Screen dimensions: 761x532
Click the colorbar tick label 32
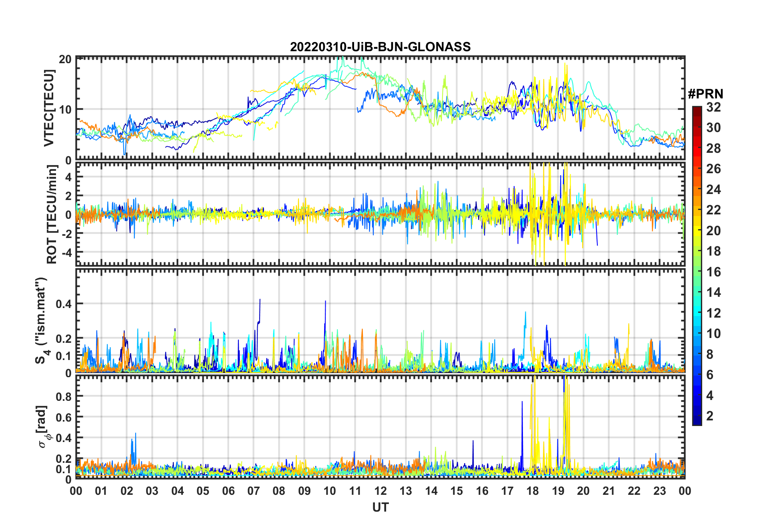pos(713,107)
